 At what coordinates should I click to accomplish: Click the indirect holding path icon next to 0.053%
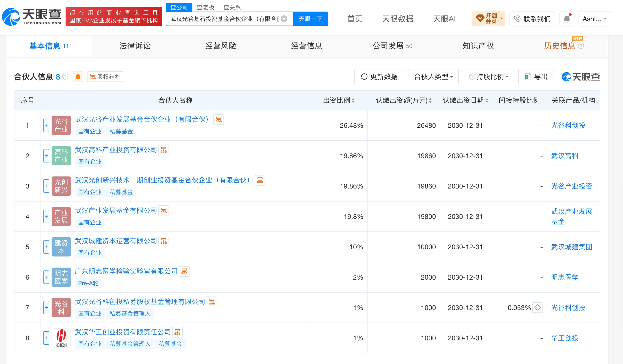point(538,308)
